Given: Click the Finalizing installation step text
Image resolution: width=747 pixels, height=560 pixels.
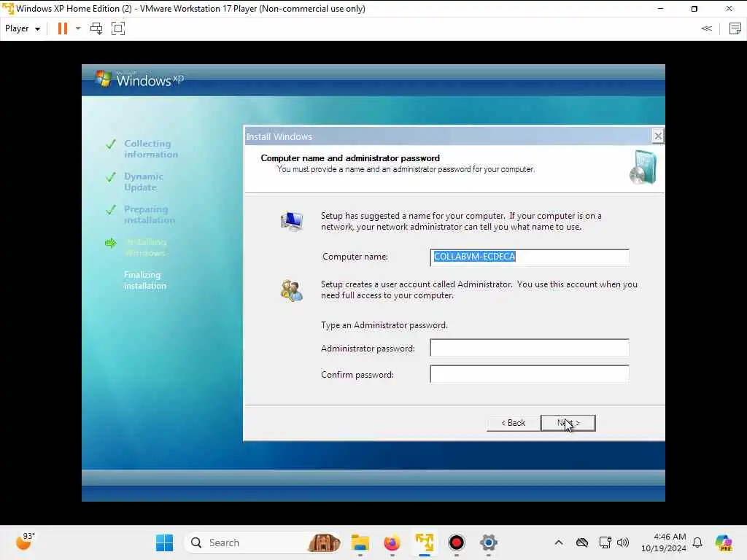Looking at the screenshot, I should (x=145, y=281).
